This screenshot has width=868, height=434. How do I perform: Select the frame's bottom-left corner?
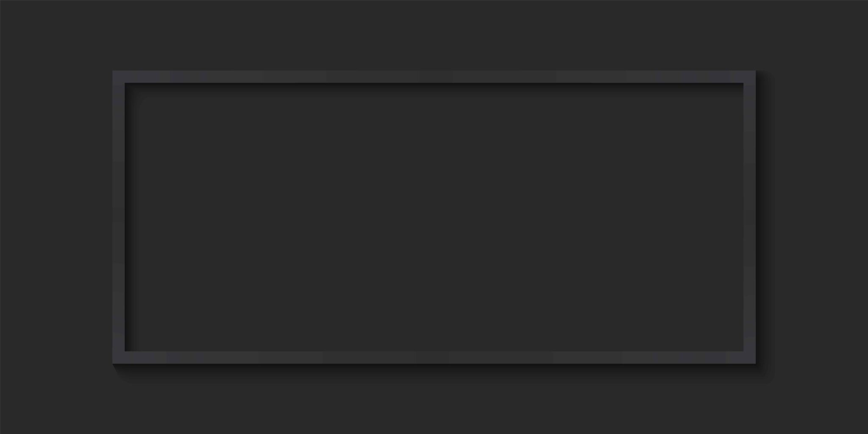[119, 357]
